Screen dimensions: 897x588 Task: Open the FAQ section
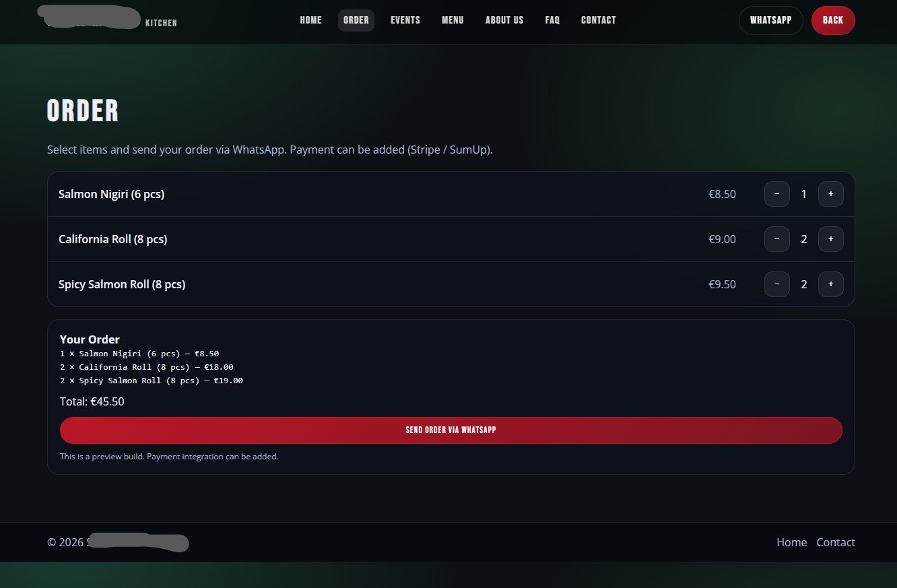click(552, 20)
